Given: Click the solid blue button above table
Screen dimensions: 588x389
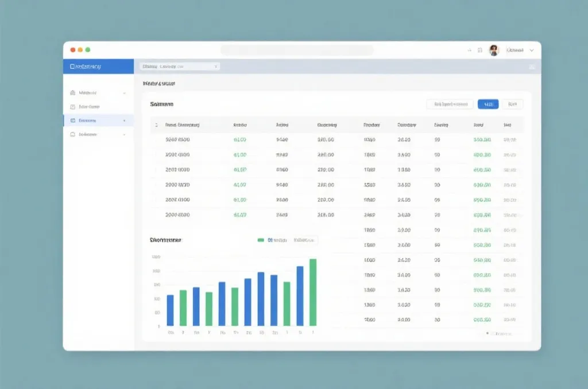Looking at the screenshot, I should [x=488, y=104].
